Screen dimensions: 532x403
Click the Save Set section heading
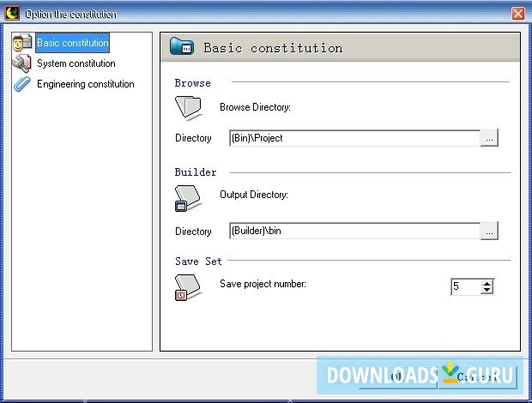198,262
